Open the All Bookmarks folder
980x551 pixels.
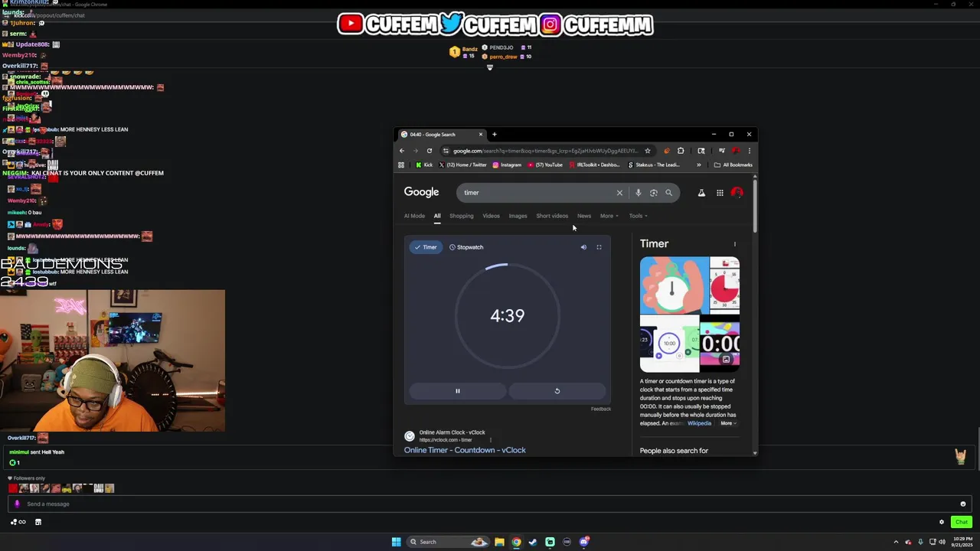click(733, 165)
